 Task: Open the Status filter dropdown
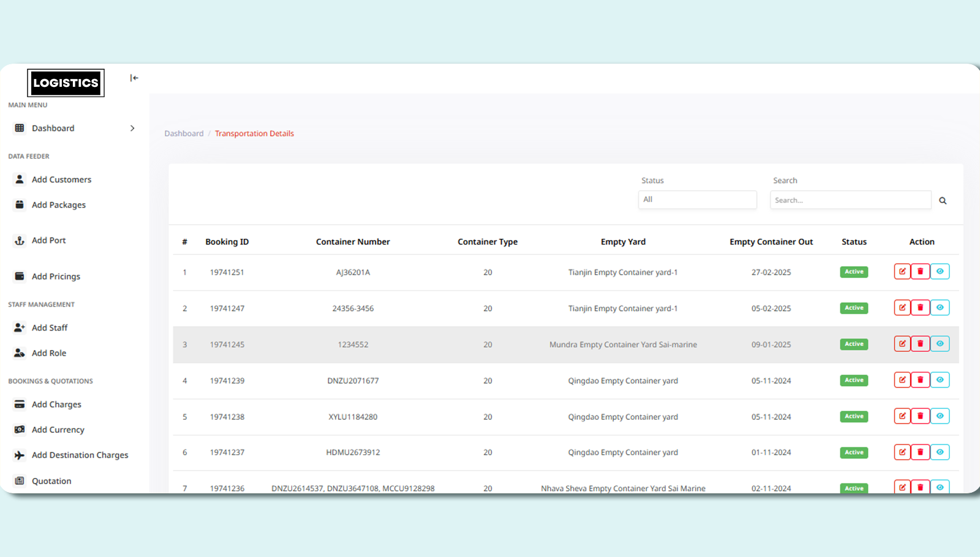tap(697, 200)
